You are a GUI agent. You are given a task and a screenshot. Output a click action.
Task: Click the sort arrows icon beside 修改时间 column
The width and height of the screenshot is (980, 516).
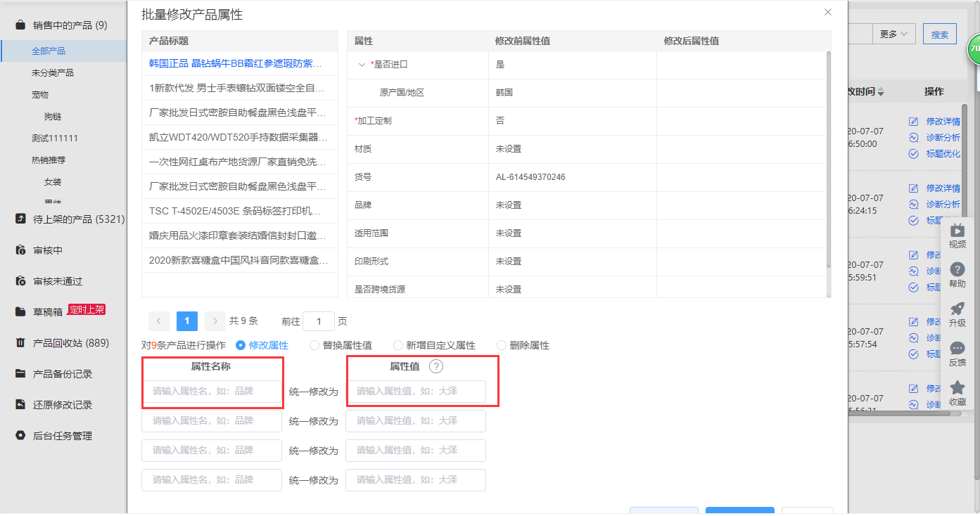(x=881, y=92)
